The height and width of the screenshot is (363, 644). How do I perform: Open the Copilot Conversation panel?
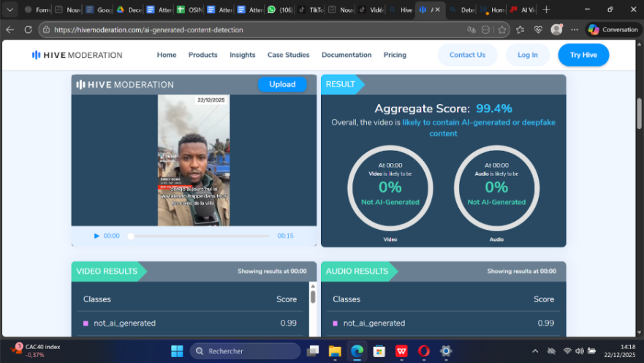613,29
